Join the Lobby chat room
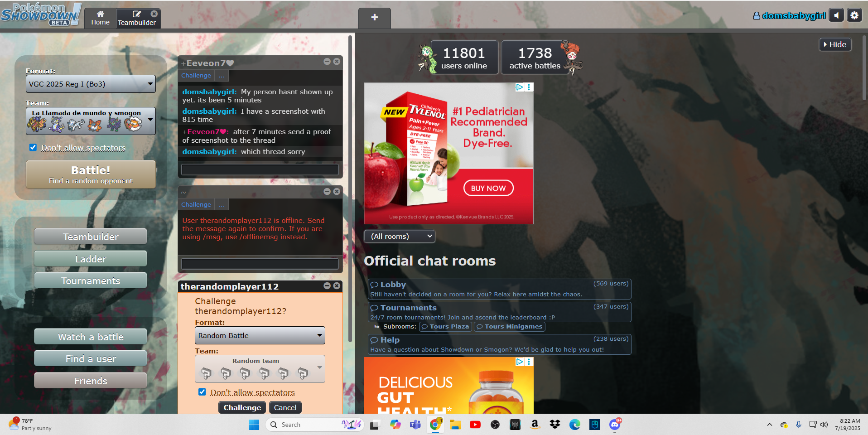 pyautogui.click(x=499, y=289)
